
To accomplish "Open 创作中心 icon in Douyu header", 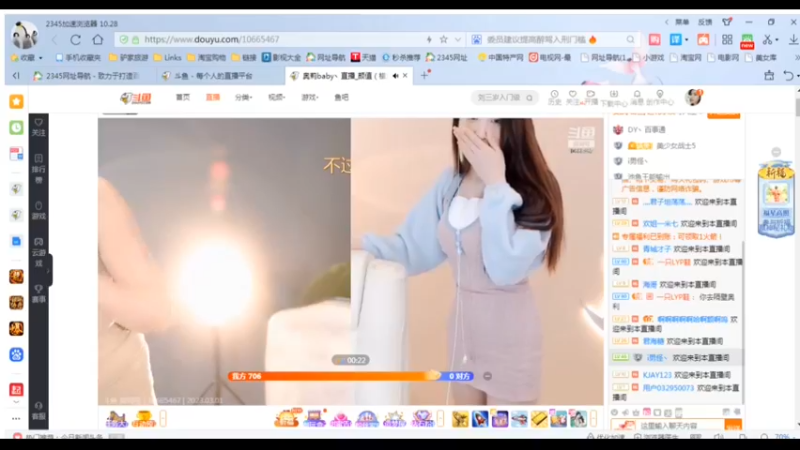I will pos(660,97).
